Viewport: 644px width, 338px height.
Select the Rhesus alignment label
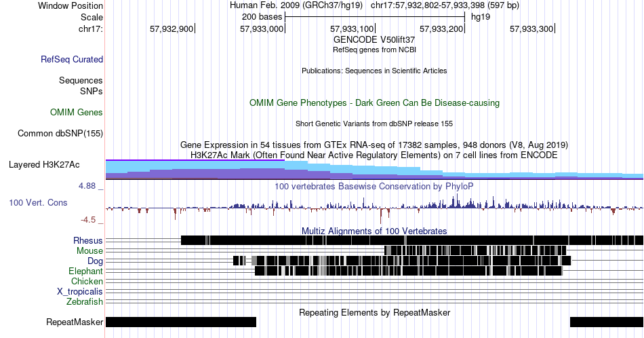tap(88, 240)
